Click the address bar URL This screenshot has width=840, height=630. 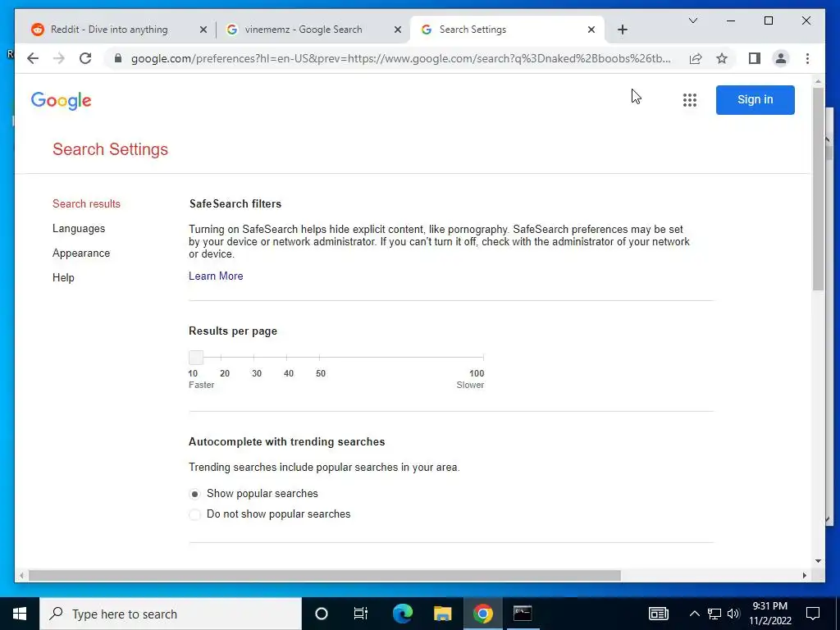(400, 58)
